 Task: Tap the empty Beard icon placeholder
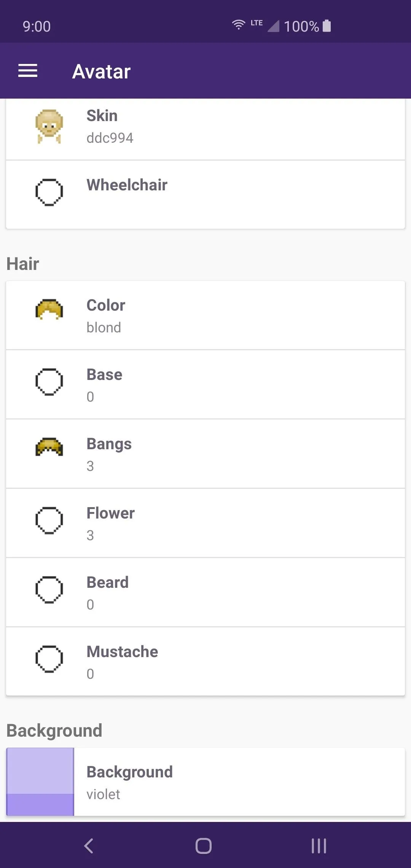tap(49, 589)
